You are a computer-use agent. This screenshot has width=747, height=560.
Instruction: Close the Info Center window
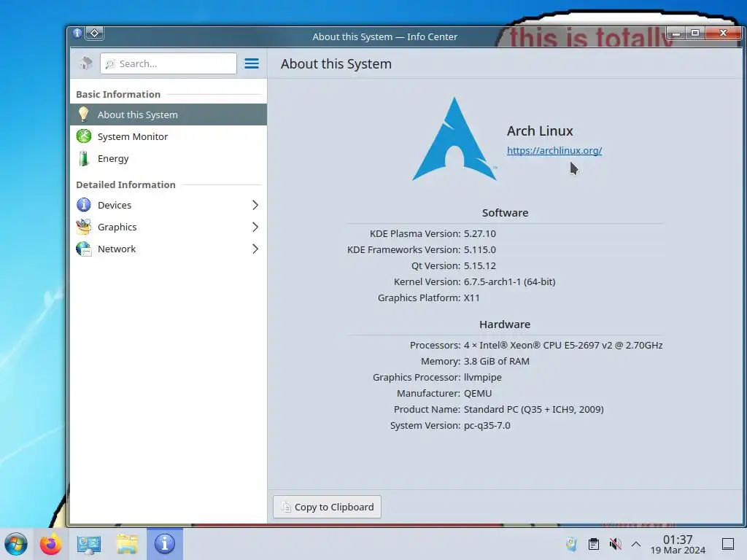click(723, 33)
